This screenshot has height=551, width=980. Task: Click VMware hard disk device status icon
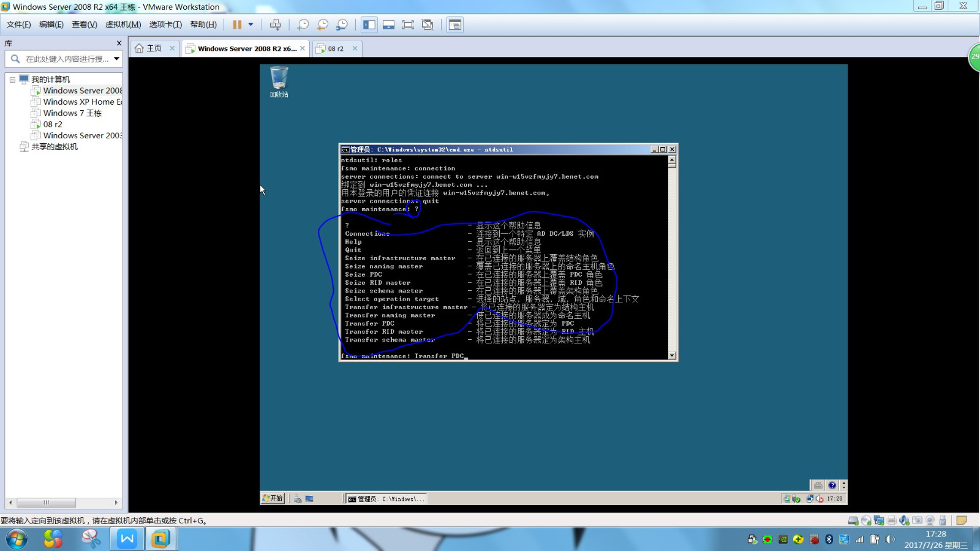(853, 520)
